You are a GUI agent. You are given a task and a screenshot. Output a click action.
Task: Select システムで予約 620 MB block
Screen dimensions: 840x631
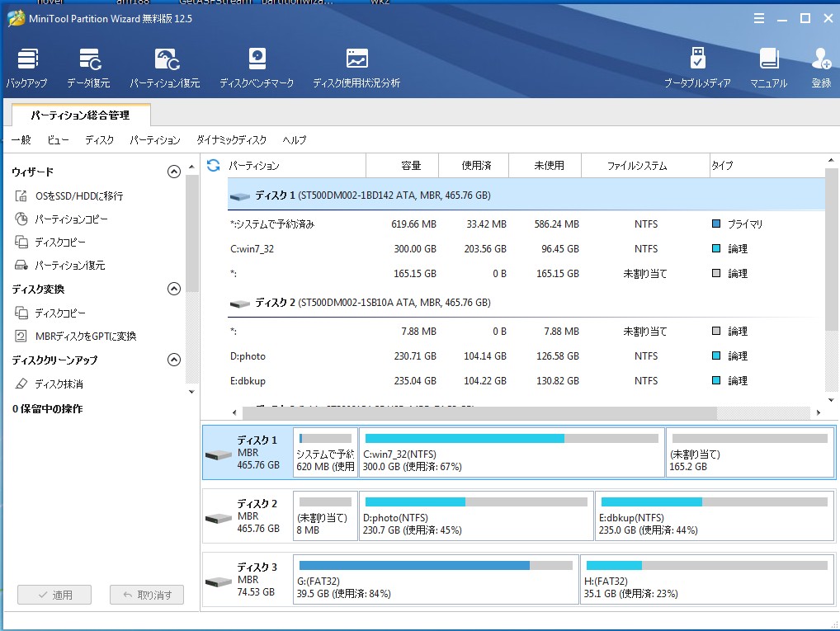pos(325,453)
